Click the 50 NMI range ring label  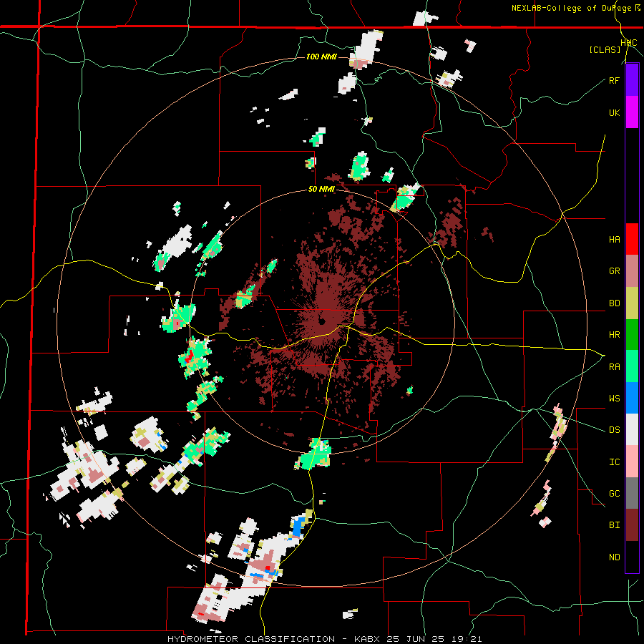click(321, 190)
